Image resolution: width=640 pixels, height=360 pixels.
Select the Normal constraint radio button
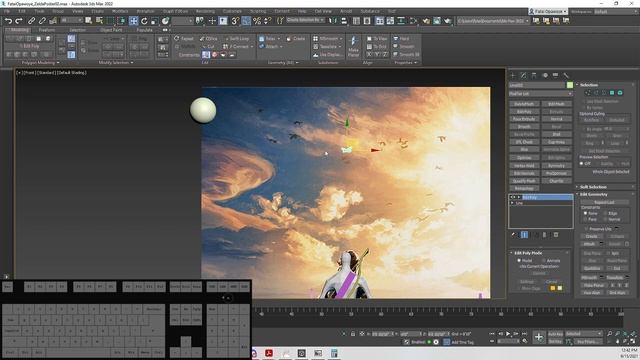coord(605,219)
